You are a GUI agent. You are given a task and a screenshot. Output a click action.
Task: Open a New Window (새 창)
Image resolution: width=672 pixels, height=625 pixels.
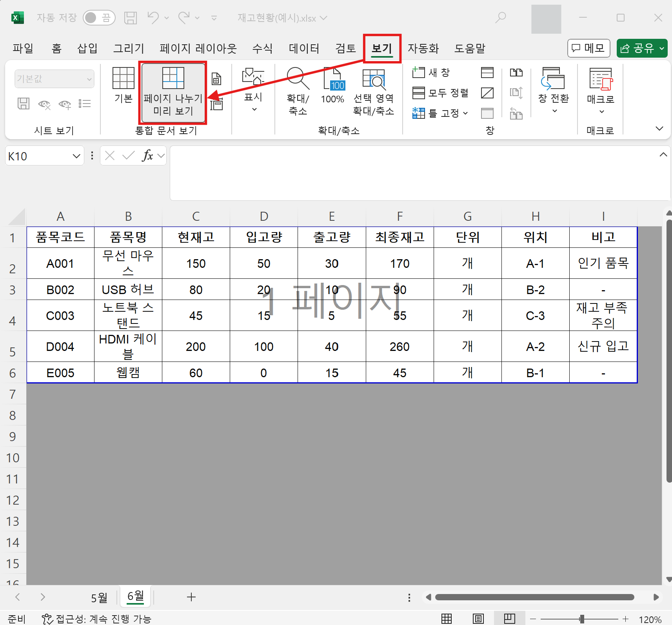point(431,73)
